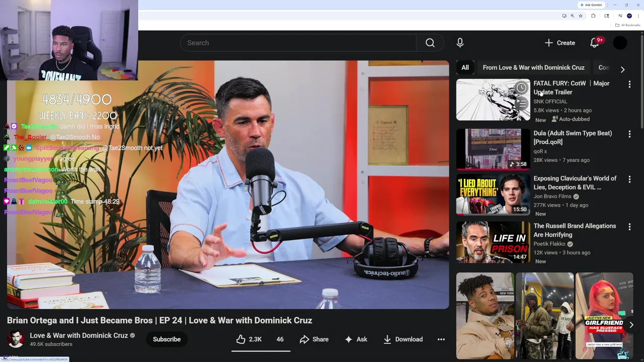This screenshot has width=644, height=362.
Task: Open the Short with man in beige jacket
Action: [x=485, y=316]
